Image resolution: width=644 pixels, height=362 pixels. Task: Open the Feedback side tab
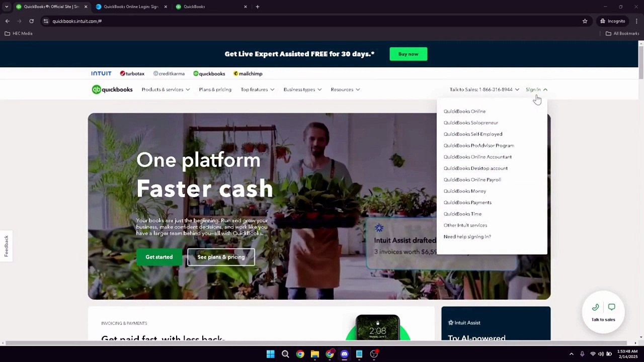(x=6, y=246)
